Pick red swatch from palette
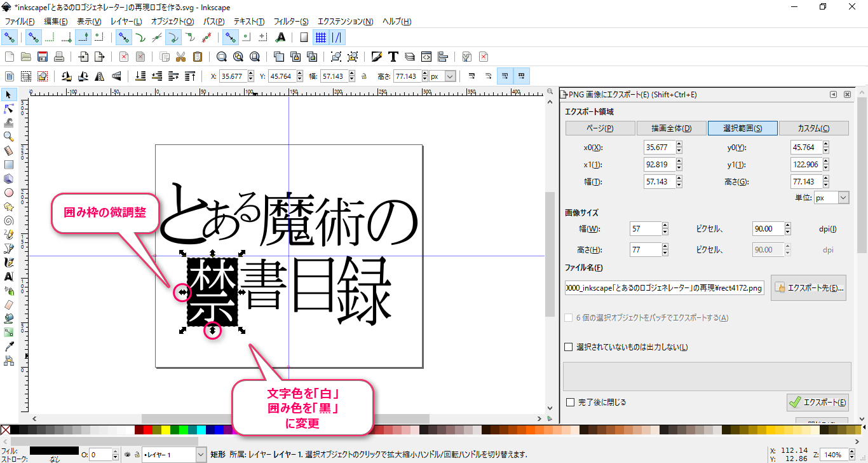 [x=147, y=430]
